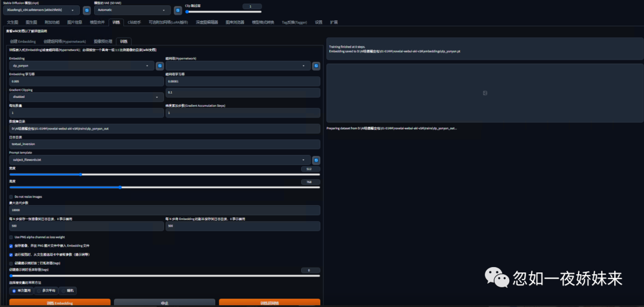Switch to the 图生图 tab
Screen dimensions: 644x307
[32, 22]
